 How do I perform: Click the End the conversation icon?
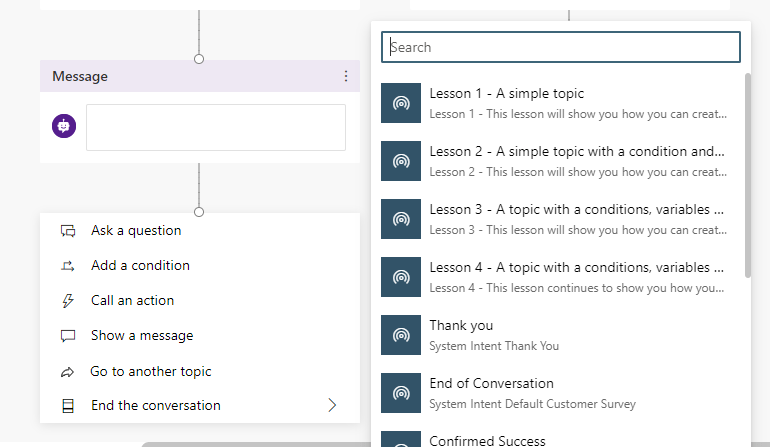click(68, 406)
